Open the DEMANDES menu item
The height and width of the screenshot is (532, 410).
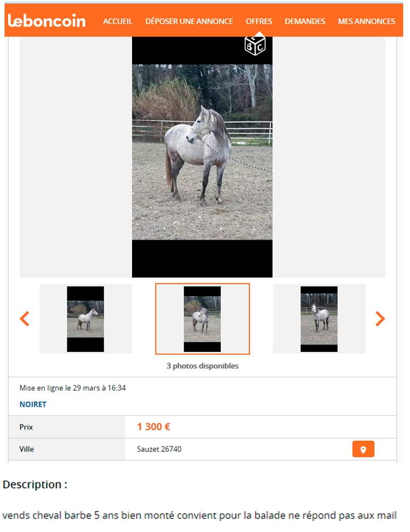(x=305, y=22)
